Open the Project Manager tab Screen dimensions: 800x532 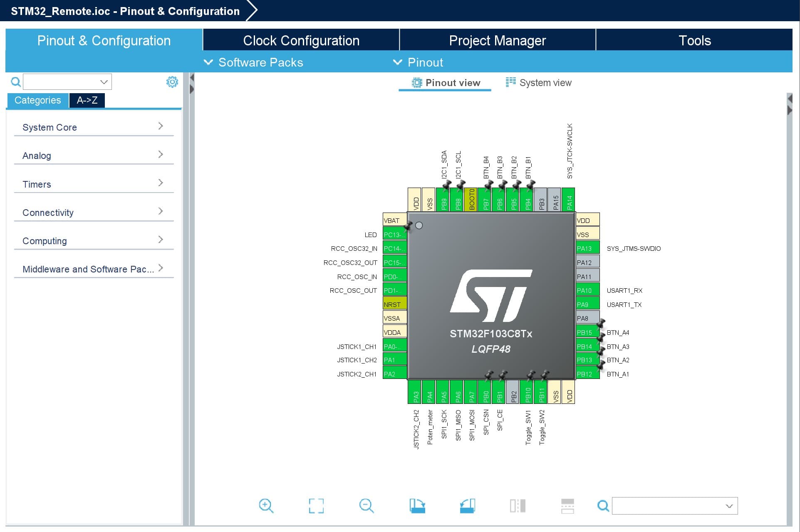click(x=498, y=40)
